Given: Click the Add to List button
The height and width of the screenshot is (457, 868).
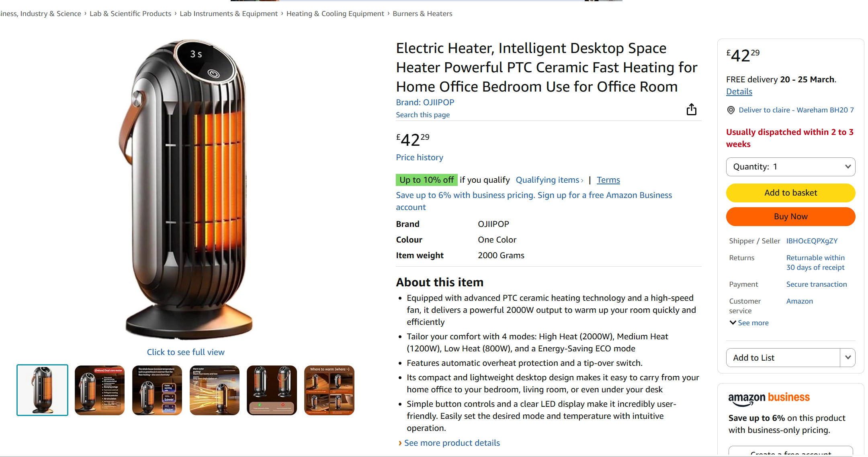Looking at the screenshot, I should point(782,357).
